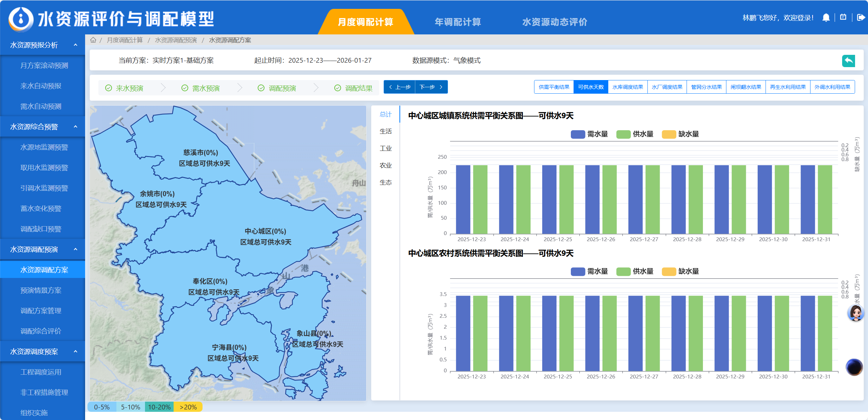
Task: Click the notification bell icon
Action: click(x=826, y=17)
